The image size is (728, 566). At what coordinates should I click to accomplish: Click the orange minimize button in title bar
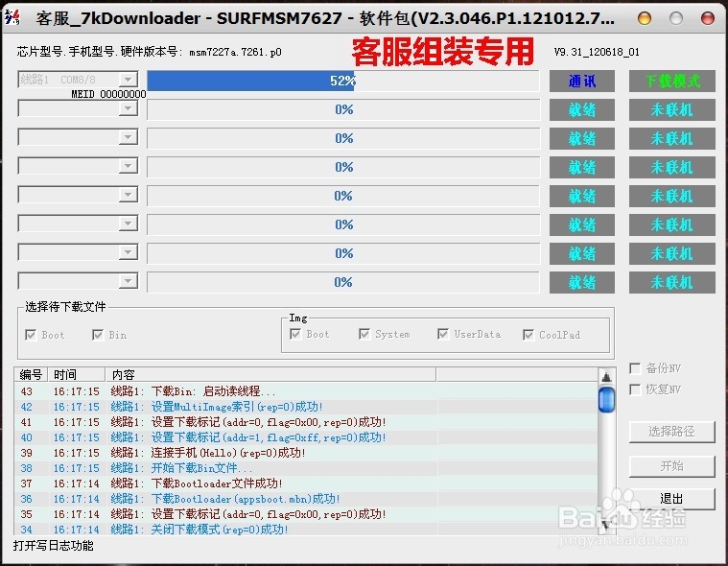click(x=645, y=18)
